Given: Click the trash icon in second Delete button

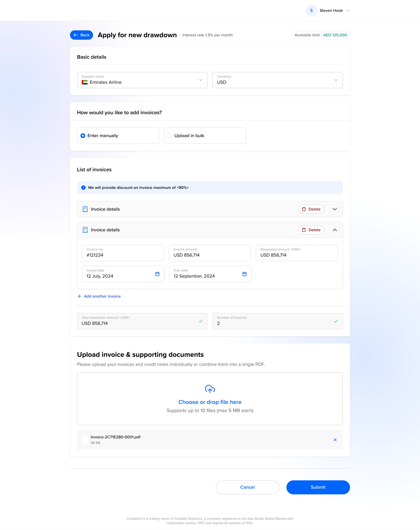Looking at the screenshot, I should 304,230.
